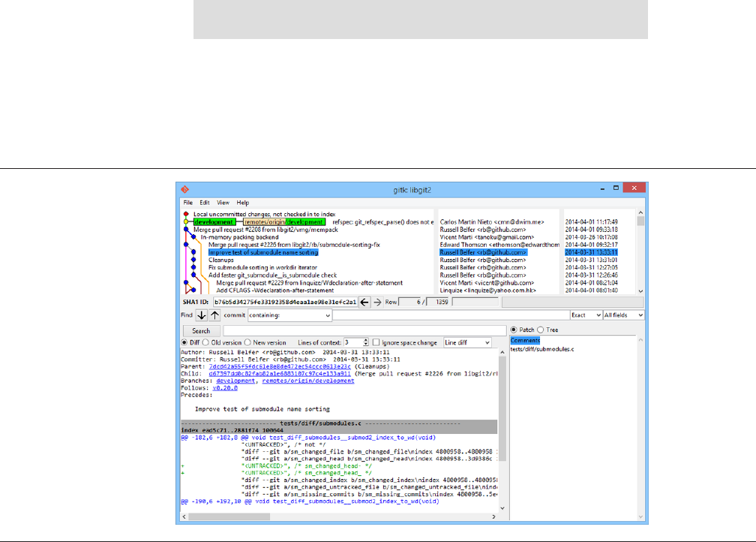The image size is (756, 542).
Task: Click the find text input field
Action: [450, 315]
